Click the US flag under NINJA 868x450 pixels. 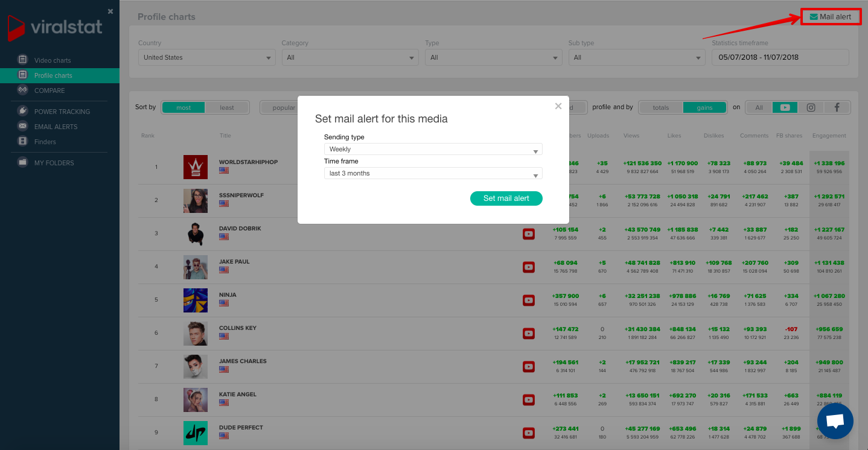pyautogui.click(x=224, y=303)
